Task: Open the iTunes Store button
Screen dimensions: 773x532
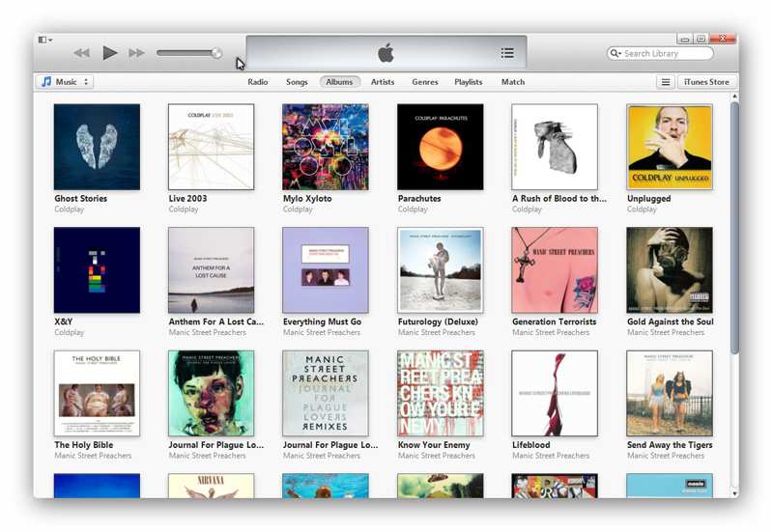Action: (706, 82)
